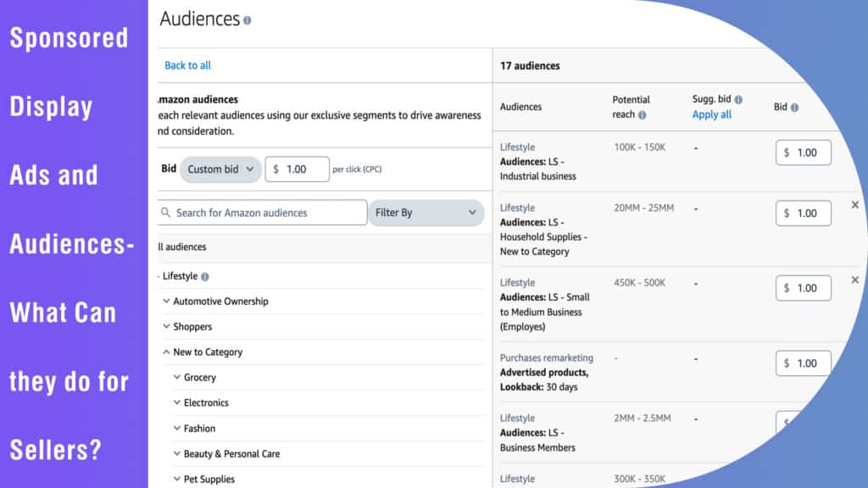Click the LS - Business Members audience name

[x=537, y=441]
